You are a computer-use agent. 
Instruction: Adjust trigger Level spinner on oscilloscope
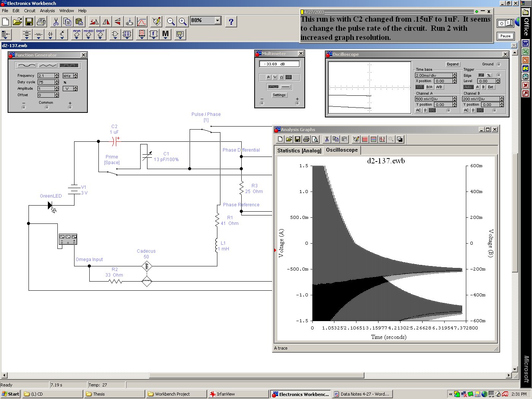[498, 81]
